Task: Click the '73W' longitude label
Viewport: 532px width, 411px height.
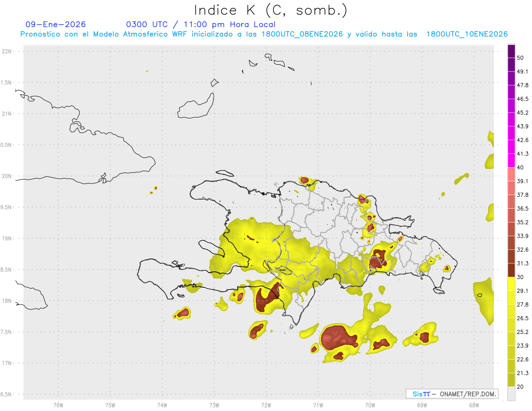Action: coord(214,405)
